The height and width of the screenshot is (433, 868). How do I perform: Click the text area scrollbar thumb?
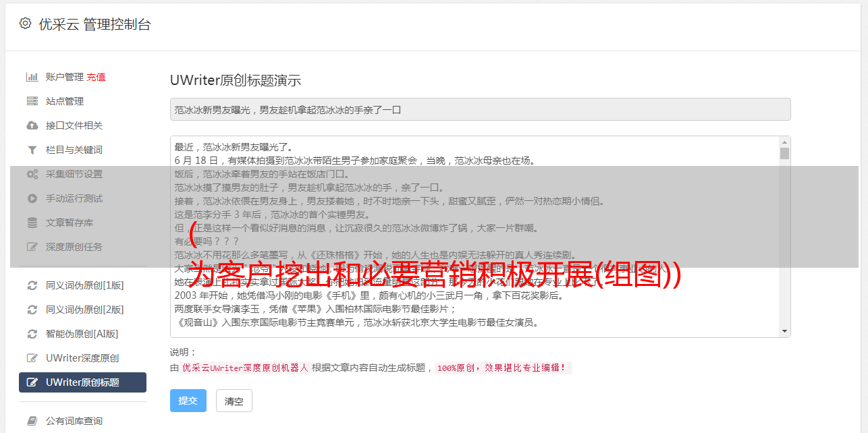[x=784, y=153]
